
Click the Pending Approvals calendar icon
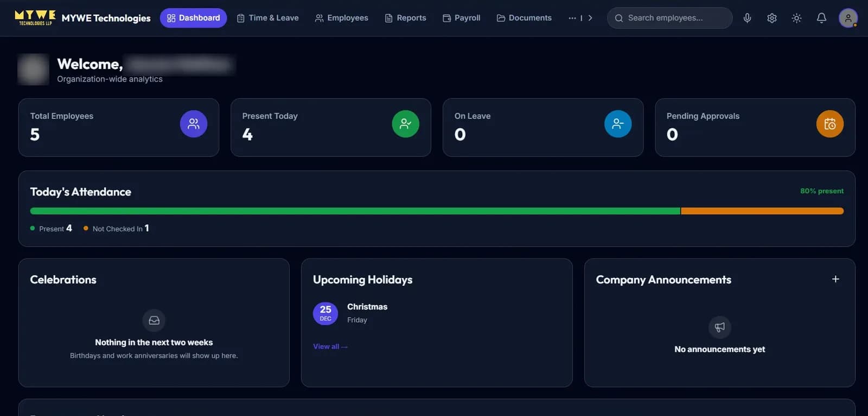tap(830, 124)
